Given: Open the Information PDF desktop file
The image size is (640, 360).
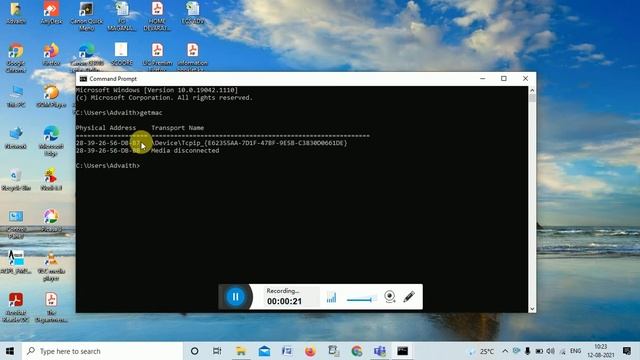Looking at the screenshot, I should click(192, 58).
